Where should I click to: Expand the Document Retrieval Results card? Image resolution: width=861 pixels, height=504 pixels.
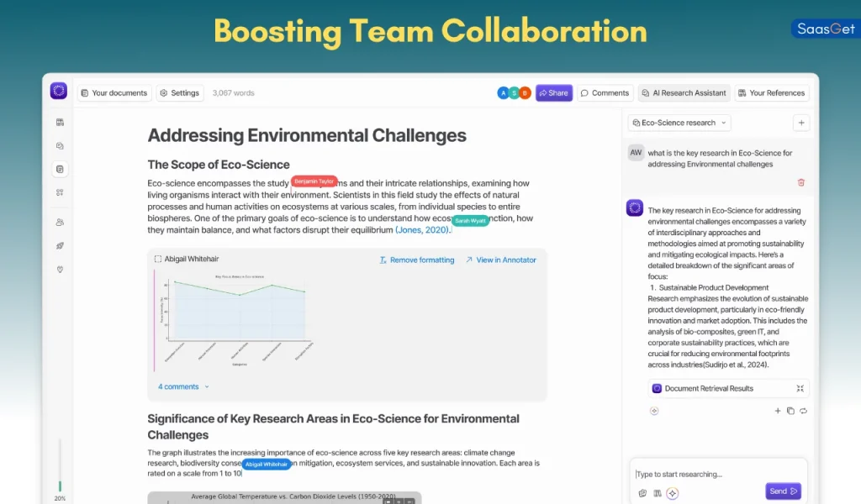[x=800, y=388]
